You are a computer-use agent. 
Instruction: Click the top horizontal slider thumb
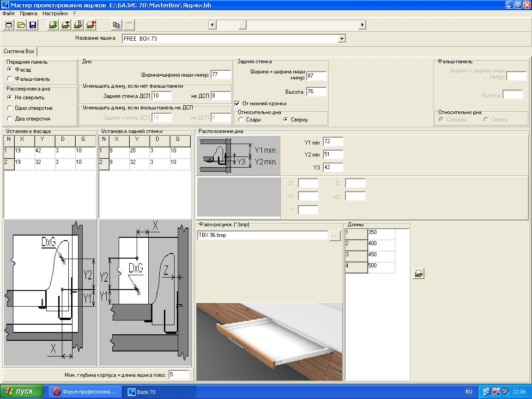242,25
